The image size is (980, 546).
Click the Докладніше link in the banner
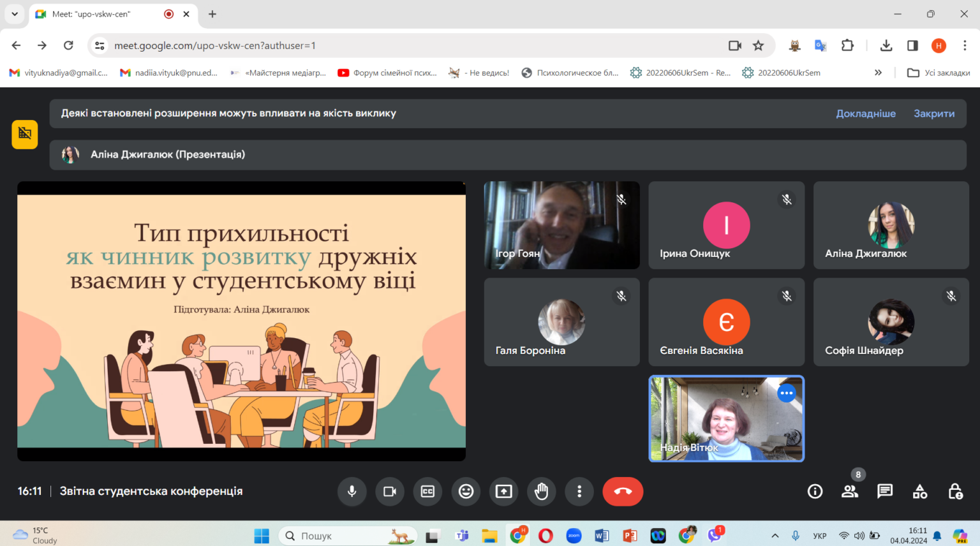click(x=865, y=114)
